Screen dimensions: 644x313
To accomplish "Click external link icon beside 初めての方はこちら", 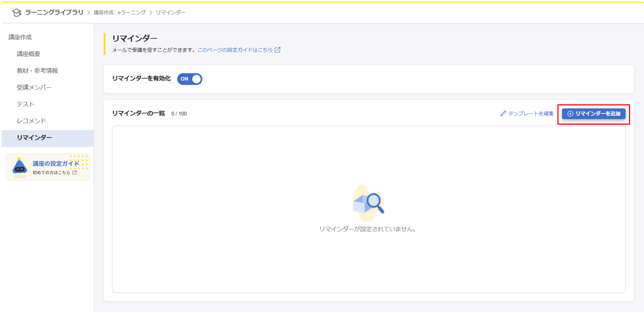I will 74,173.
